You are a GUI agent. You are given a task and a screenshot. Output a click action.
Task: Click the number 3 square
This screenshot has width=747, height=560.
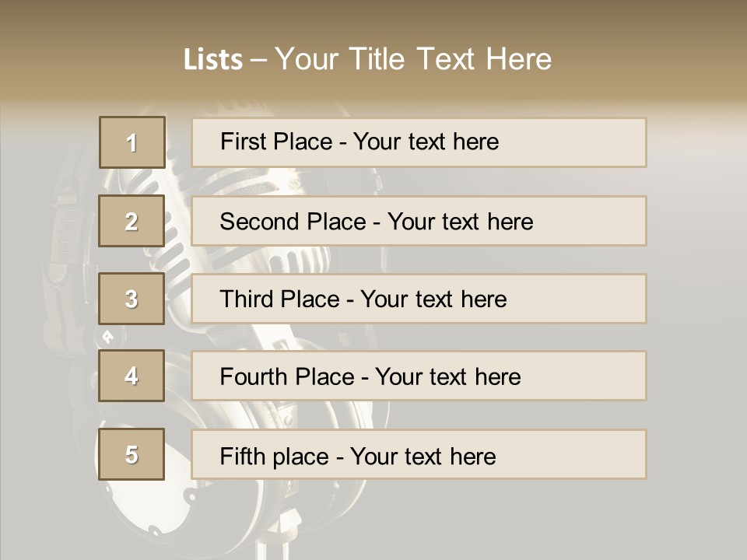[x=132, y=299]
